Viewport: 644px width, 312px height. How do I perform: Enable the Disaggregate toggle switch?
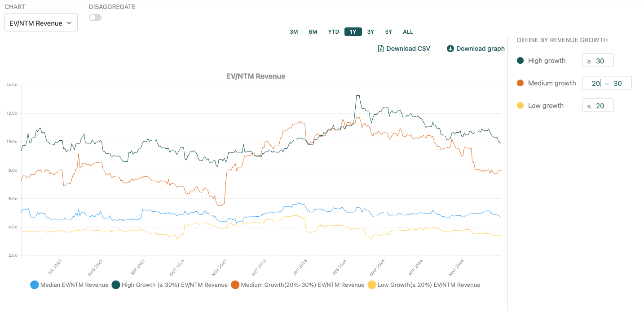pyautogui.click(x=95, y=18)
